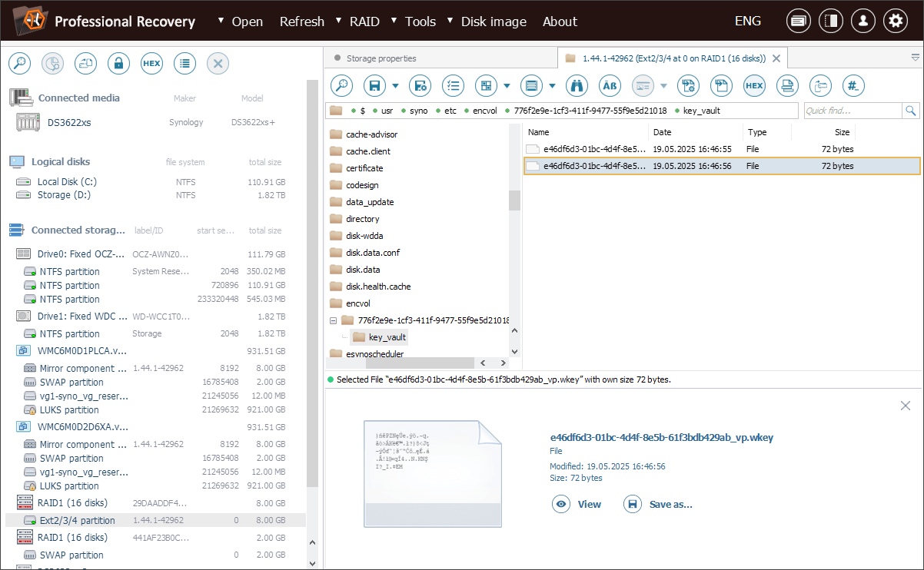
Task: Open dropdown arrow next to list panel icon
Action: 552,85
